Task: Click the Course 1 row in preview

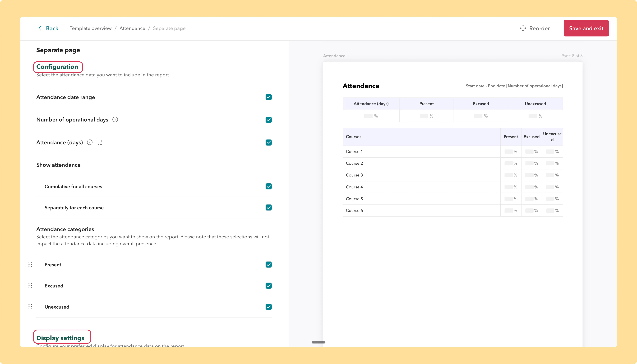Action: pos(453,152)
